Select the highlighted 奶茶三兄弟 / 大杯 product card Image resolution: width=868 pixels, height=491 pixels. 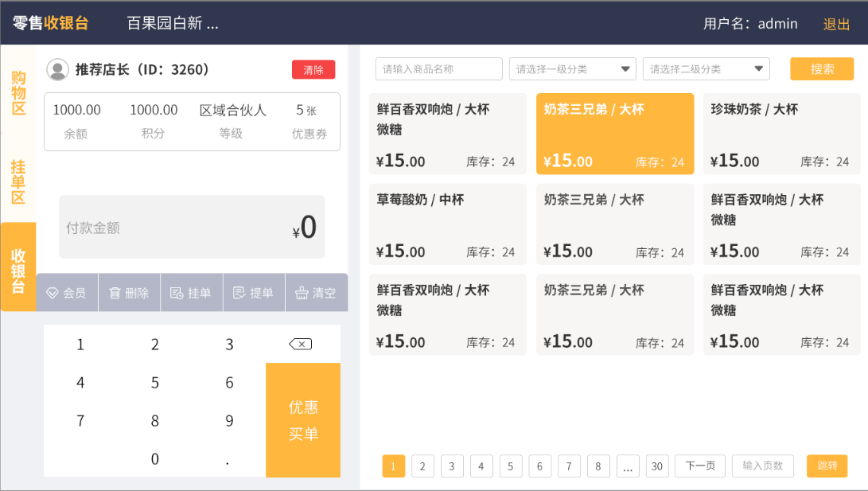coord(614,134)
